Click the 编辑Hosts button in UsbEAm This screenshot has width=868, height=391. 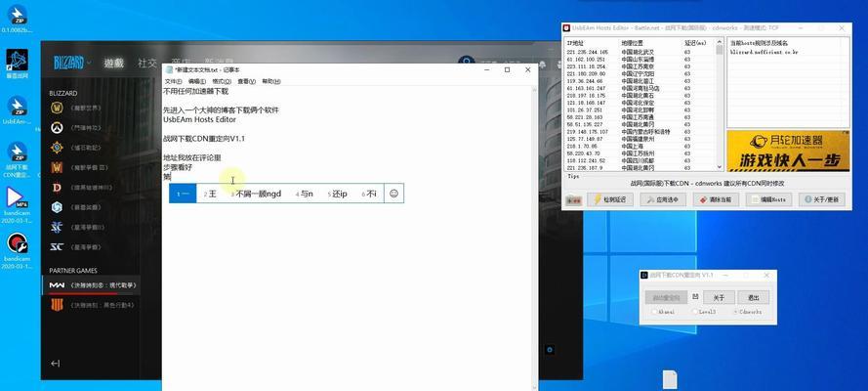click(x=768, y=200)
